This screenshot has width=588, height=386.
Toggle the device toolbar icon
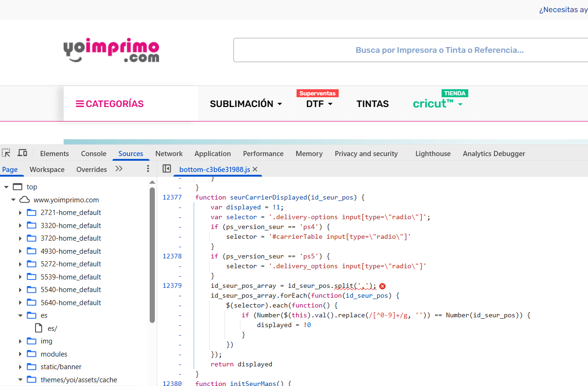22,153
